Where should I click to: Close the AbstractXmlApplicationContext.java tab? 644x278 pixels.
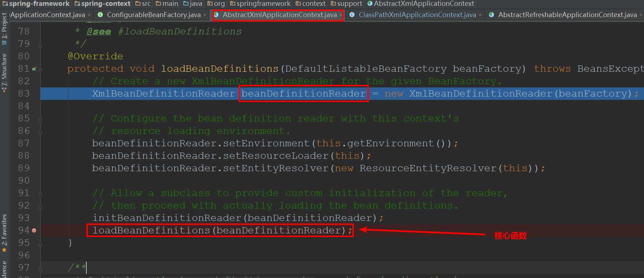tap(341, 15)
